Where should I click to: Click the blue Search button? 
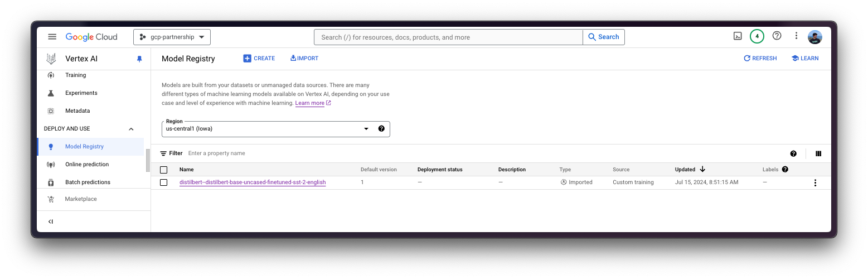[604, 37]
